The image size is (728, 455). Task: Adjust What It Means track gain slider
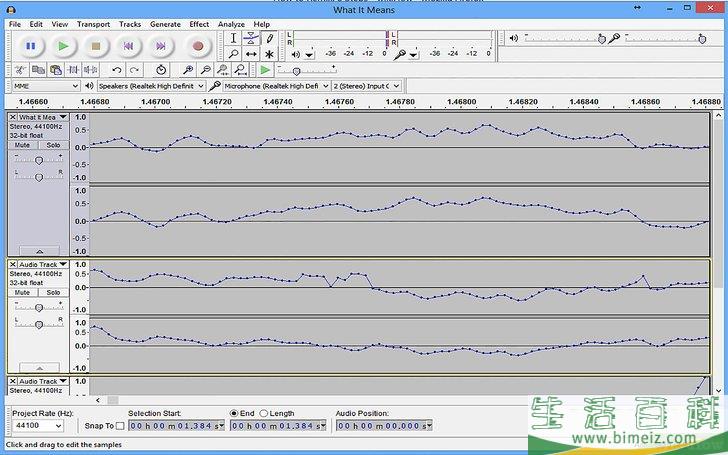pyautogui.click(x=39, y=160)
